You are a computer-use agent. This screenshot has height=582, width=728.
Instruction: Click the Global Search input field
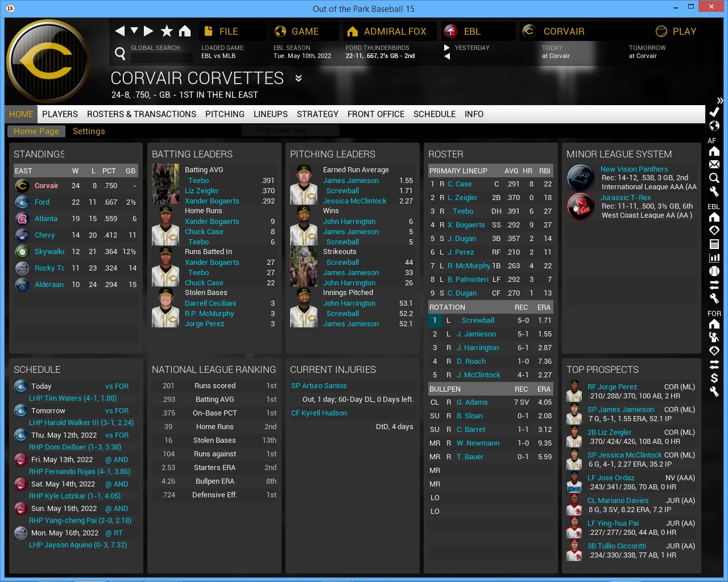pyautogui.click(x=162, y=57)
